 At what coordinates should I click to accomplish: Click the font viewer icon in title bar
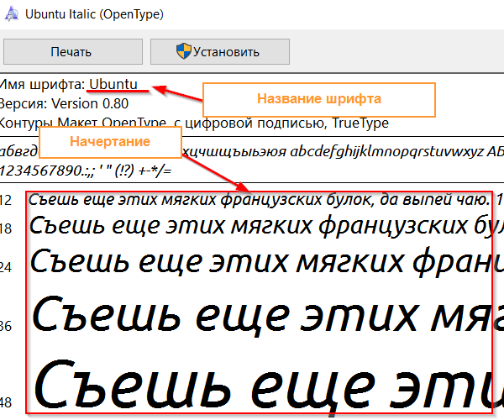click(x=12, y=14)
